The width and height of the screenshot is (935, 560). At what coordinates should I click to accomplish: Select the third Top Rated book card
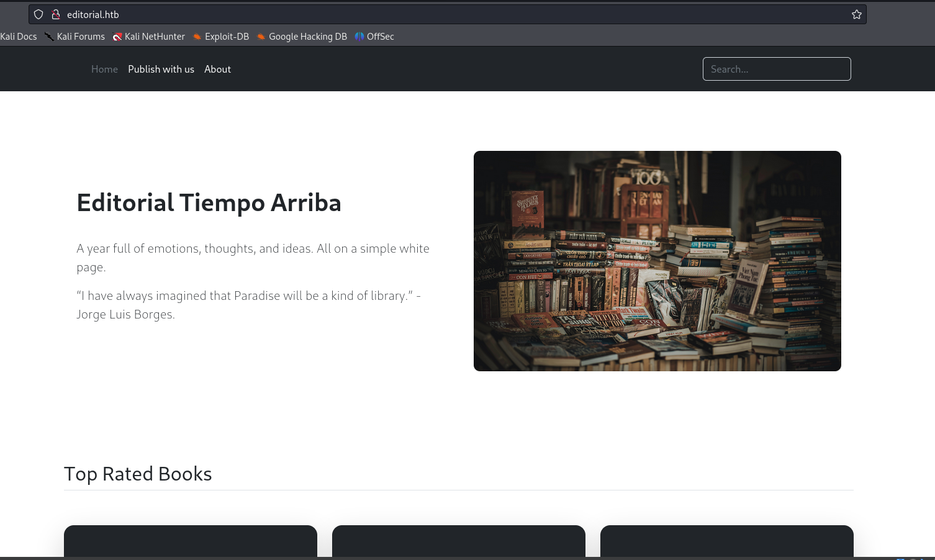(726, 541)
